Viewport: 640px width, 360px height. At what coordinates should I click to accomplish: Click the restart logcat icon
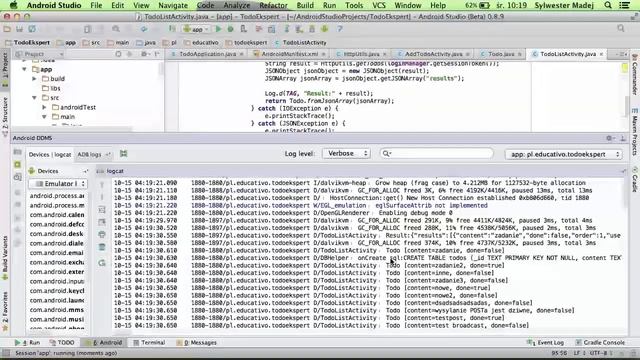[x=102, y=263]
